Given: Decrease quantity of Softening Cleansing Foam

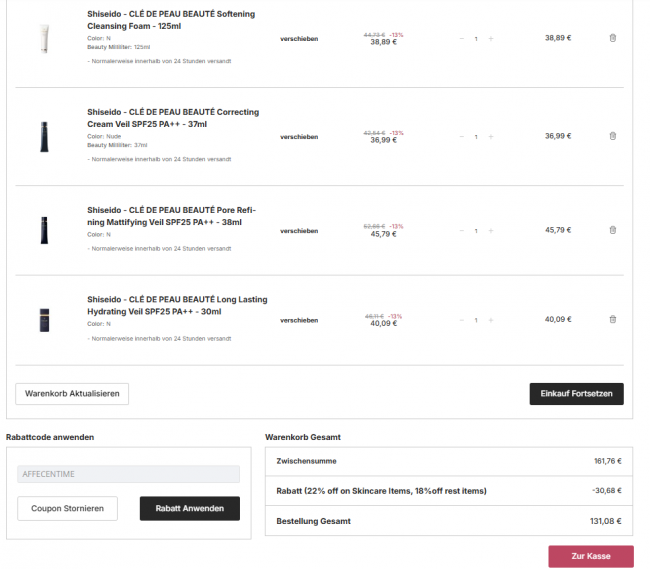Looking at the screenshot, I should (462, 38).
